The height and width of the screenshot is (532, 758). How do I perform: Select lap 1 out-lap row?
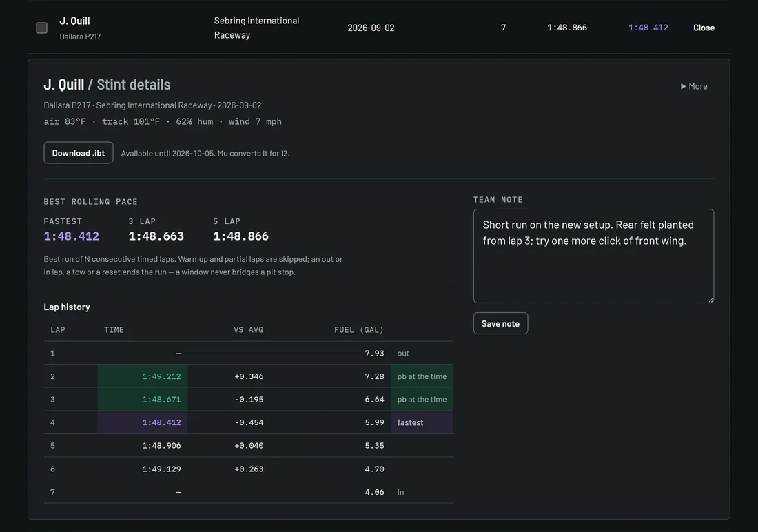click(x=249, y=353)
